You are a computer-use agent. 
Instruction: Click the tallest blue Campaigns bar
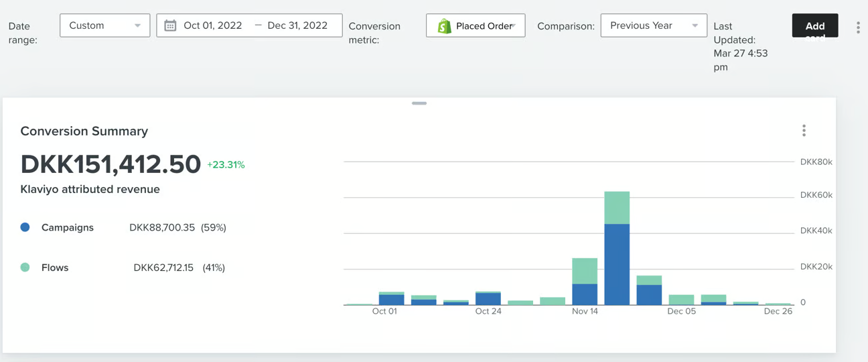tap(617, 264)
